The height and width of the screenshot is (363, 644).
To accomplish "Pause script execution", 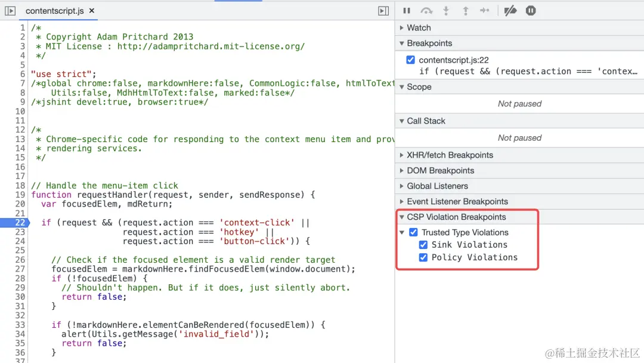I will pos(407,11).
